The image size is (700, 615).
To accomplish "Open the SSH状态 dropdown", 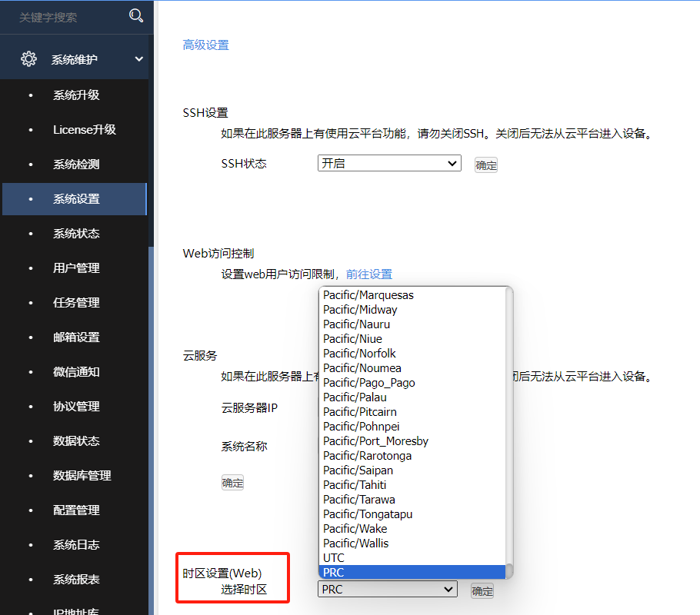I will pos(388,163).
